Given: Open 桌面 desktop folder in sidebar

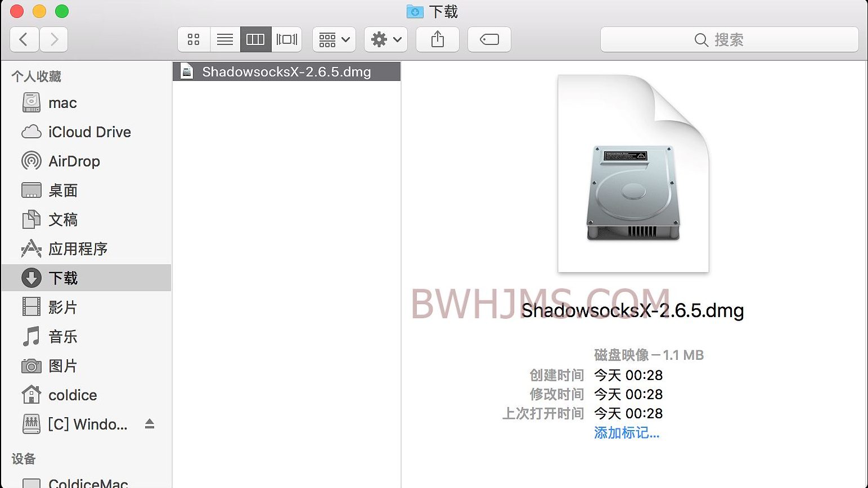Looking at the screenshot, I should [87, 191].
